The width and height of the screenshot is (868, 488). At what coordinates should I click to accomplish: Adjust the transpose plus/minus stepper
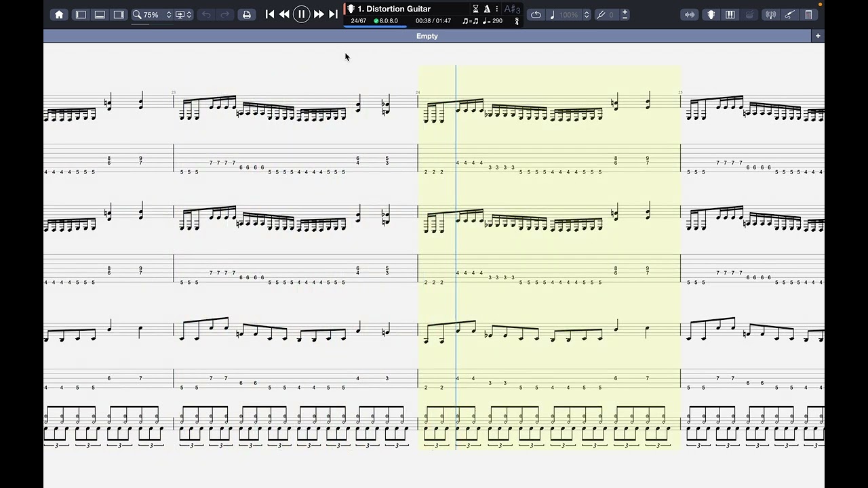pyautogui.click(x=625, y=14)
